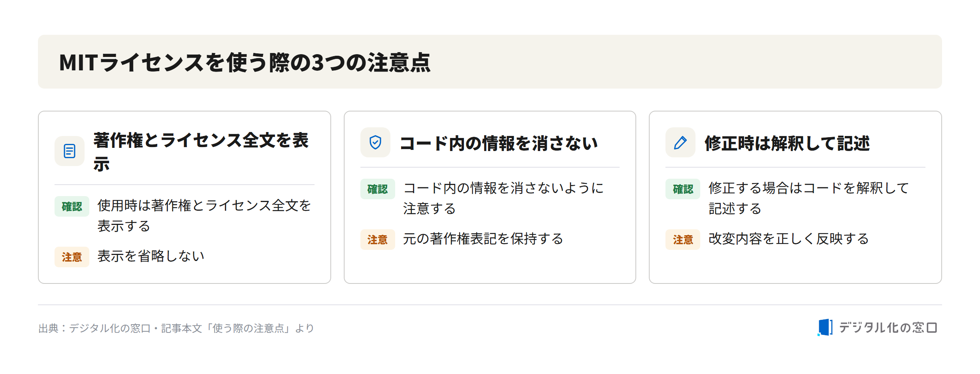Image resolution: width=980 pixels, height=374 pixels.
Task: Click the card title 修正時は解釈して記述
Action: click(x=787, y=143)
